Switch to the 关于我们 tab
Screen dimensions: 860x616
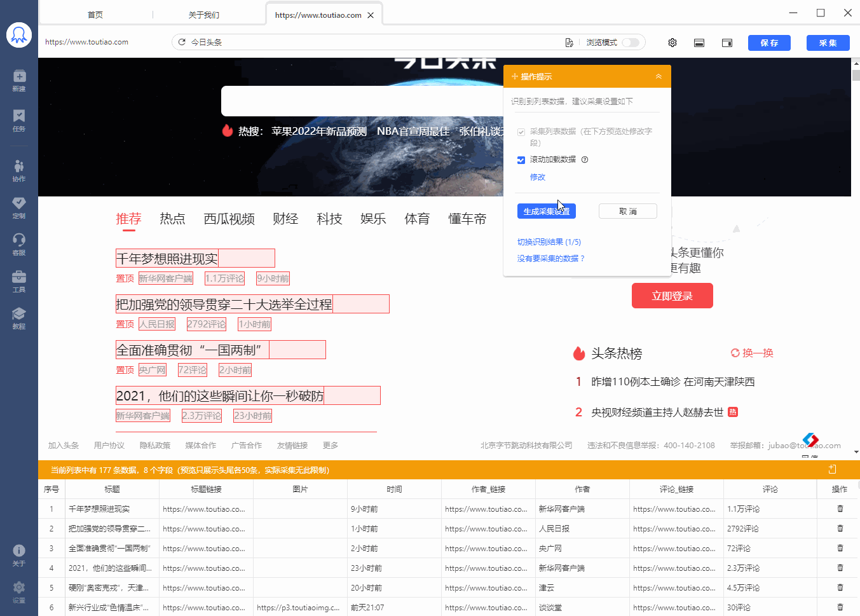tap(204, 15)
